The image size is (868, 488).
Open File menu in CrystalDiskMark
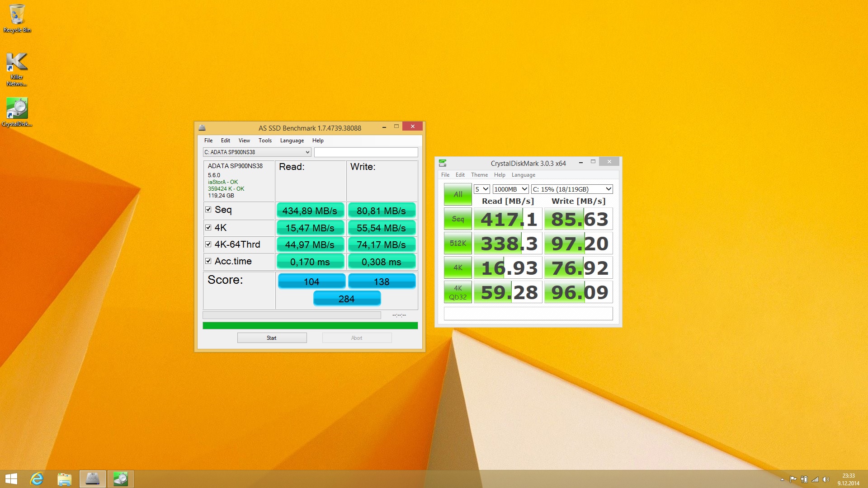(x=445, y=175)
